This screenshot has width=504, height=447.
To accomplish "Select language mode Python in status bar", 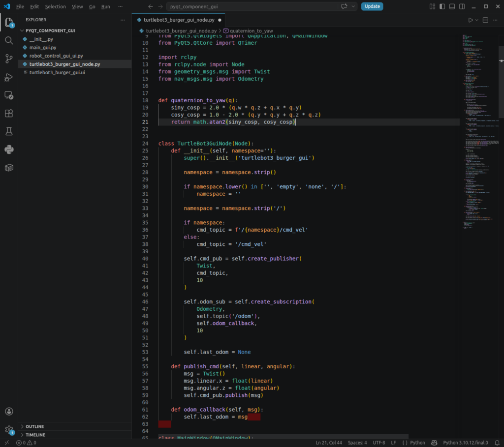I will [417, 443].
